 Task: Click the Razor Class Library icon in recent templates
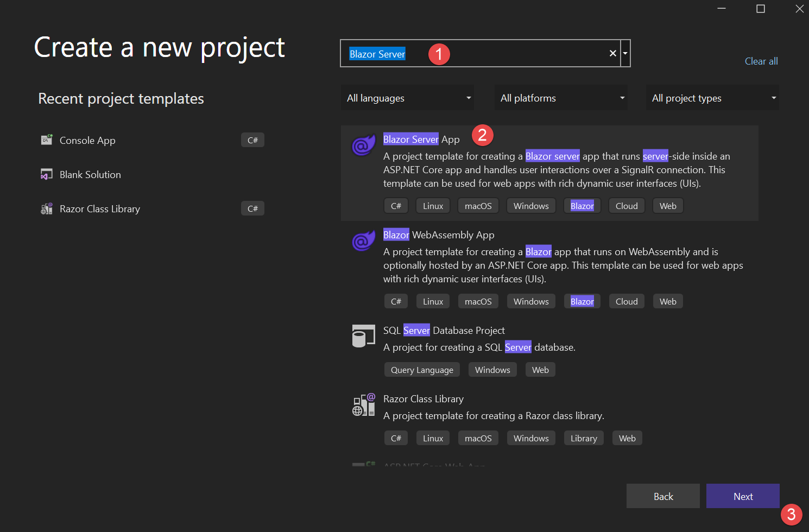[x=47, y=208]
